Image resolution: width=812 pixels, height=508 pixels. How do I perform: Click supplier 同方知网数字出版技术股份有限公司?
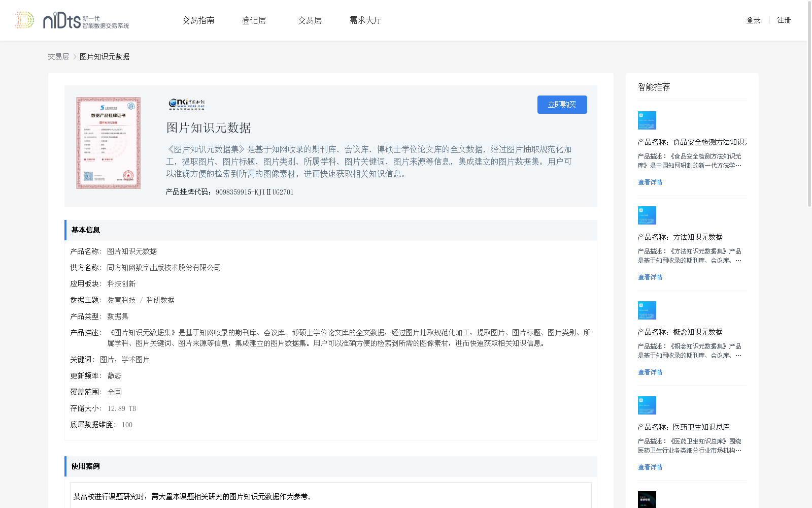pyautogui.click(x=164, y=268)
